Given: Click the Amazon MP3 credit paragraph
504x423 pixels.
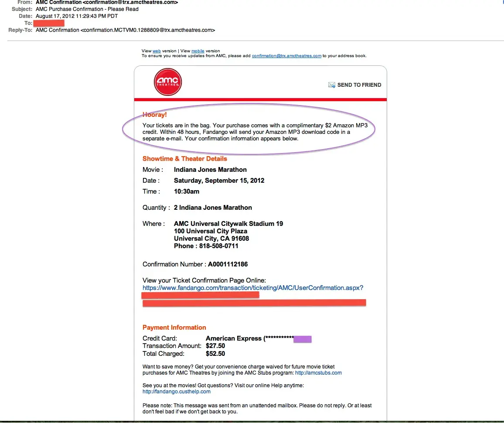Looking at the screenshot, I should point(255,132).
